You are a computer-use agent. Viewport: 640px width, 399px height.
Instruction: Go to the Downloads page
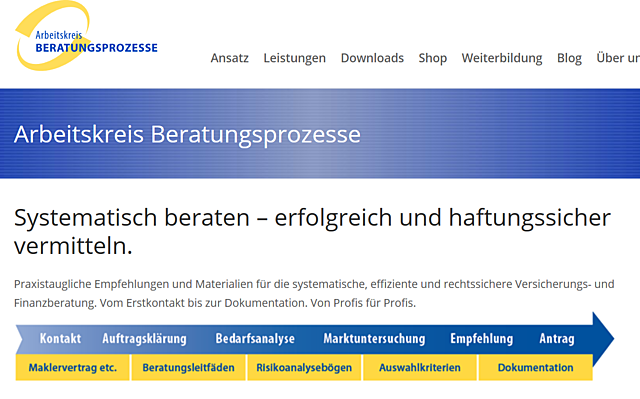pos(372,58)
